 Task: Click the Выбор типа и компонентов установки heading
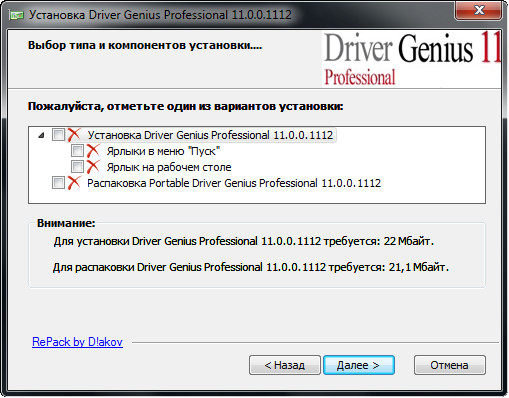(145, 45)
